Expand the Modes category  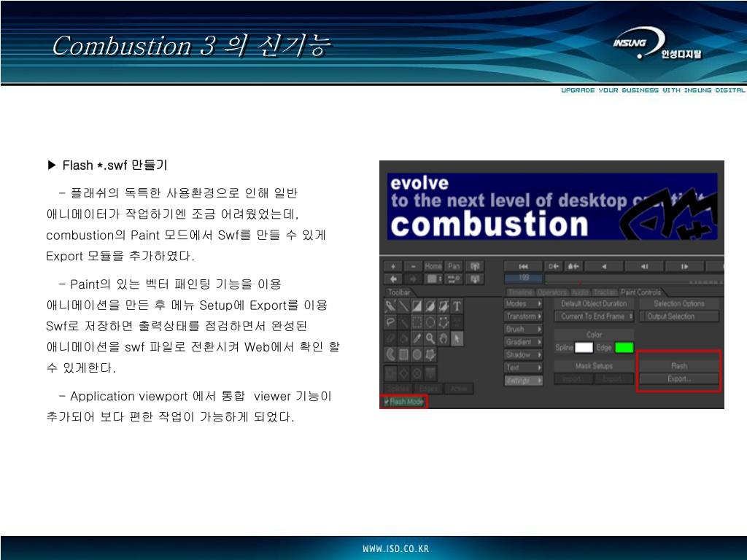523,304
